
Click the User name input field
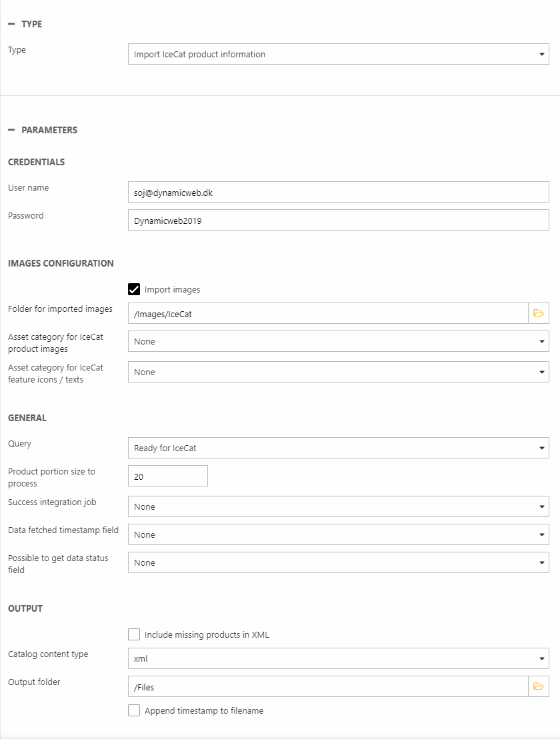pyautogui.click(x=338, y=192)
